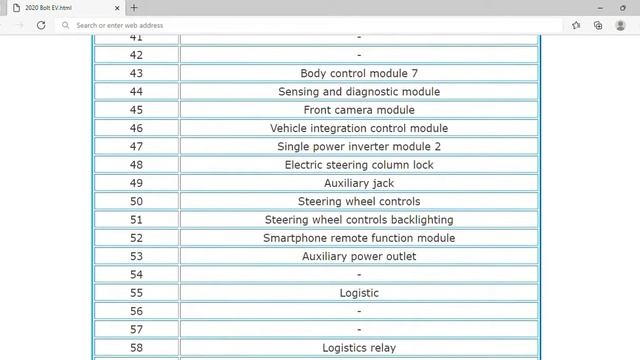Open the user profile icon
Screen dimensions: 640x360
coord(620,25)
